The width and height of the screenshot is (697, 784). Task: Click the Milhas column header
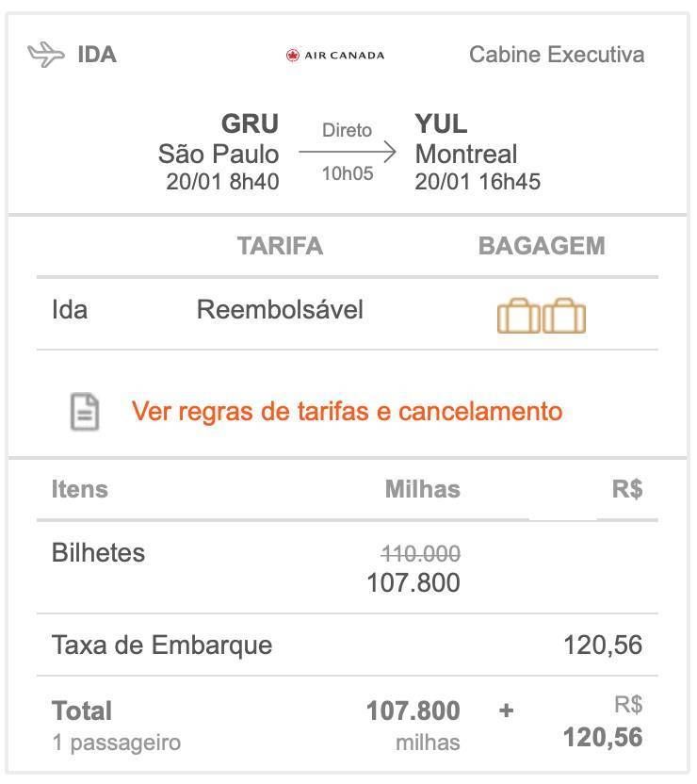[x=423, y=489]
